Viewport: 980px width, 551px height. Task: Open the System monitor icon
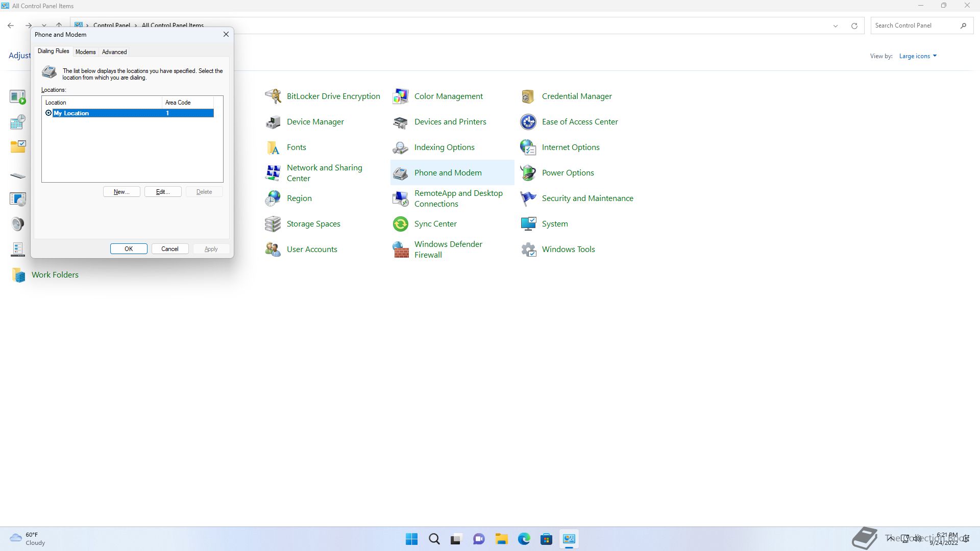pos(528,223)
